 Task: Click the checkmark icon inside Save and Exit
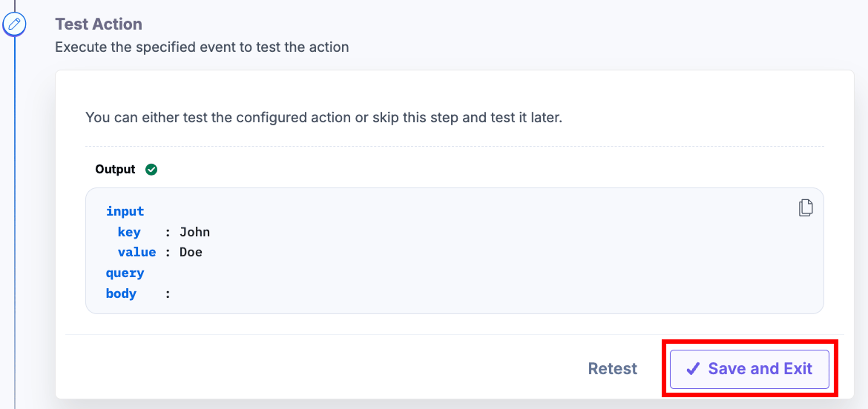click(693, 369)
